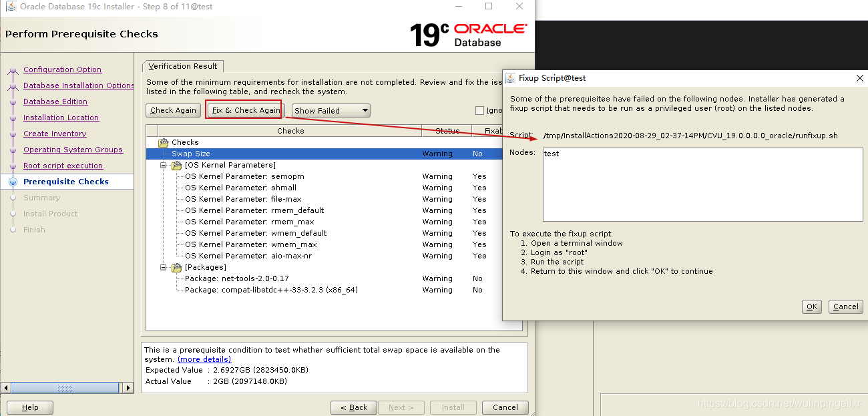Click the Checks folder icon in the table
The height and width of the screenshot is (416, 868).
164,143
